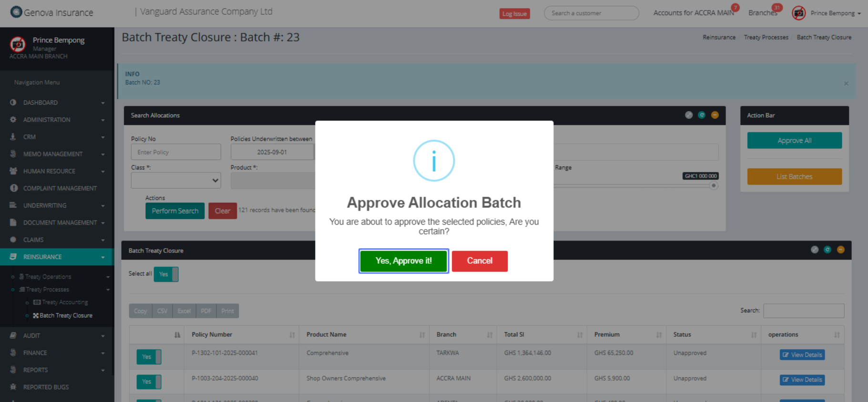Image resolution: width=868 pixels, height=402 pixels.
Task: Open Batch Treaty Closure in sidebar
Action: [x=66, y=315]
